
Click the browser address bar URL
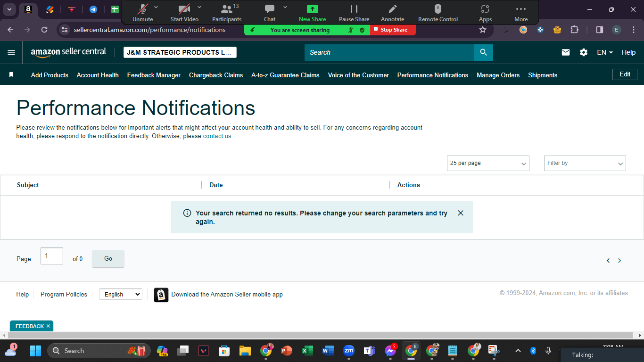[149, 30]
